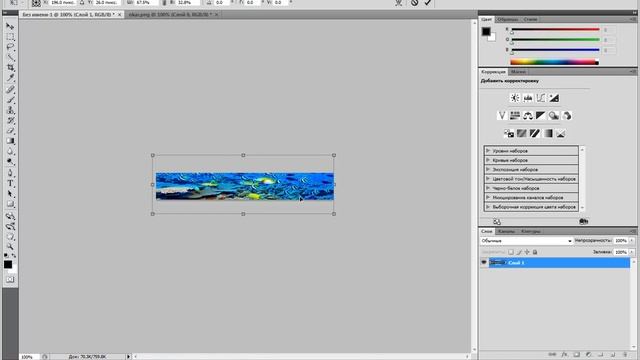Select the Clone Stamp tool
Screen dimensions: 640x360
(x=10, y=110)
